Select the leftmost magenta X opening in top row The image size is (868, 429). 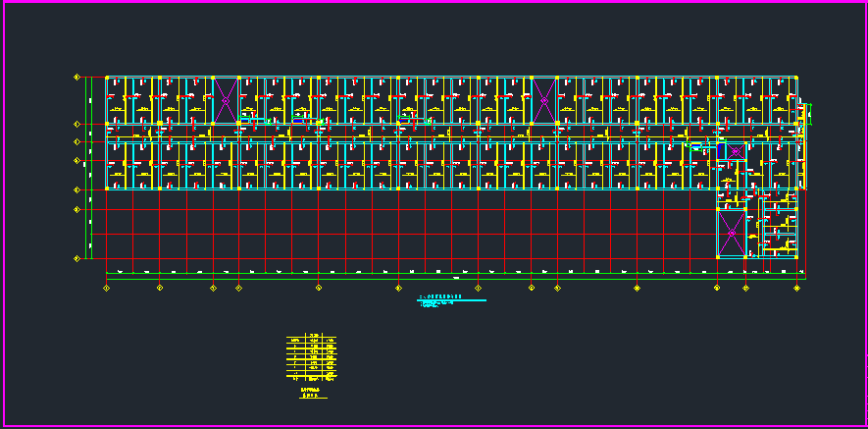[x=226, y=101]
